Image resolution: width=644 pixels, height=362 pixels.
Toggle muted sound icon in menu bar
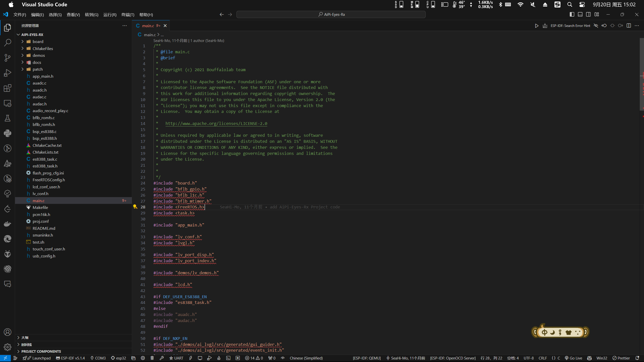(533, 5)
